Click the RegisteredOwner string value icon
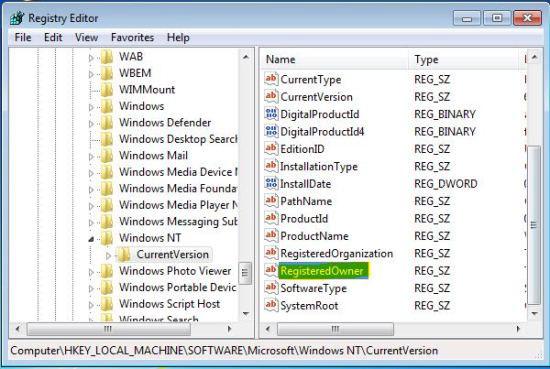Viewport: 550px width, 369px height. tap(271, 270)
